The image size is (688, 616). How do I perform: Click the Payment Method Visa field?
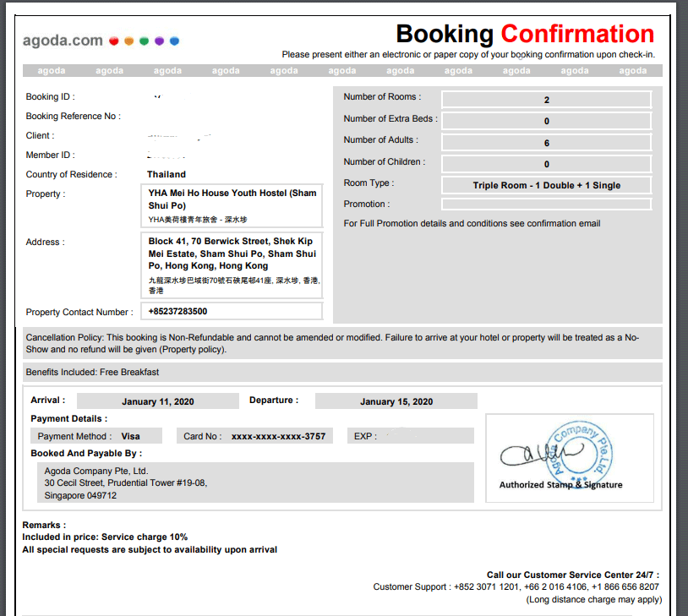(96, 436)
